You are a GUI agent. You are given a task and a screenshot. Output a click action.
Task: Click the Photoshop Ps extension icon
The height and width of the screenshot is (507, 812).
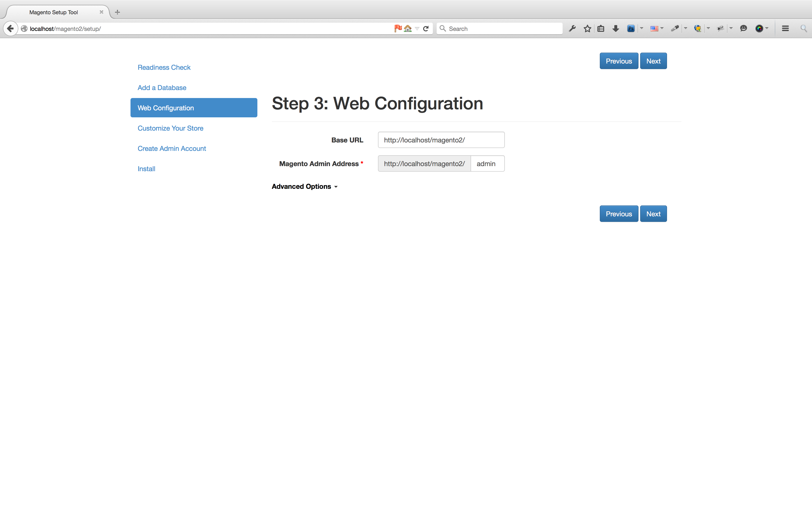click(x=631, y=28)
